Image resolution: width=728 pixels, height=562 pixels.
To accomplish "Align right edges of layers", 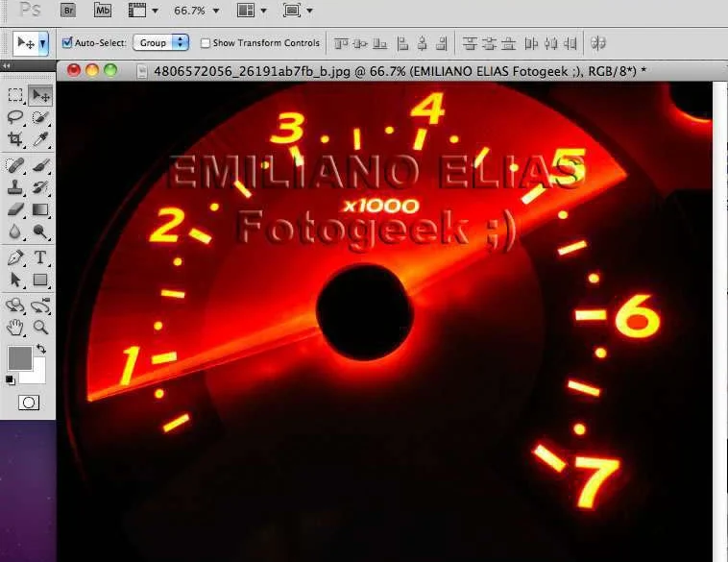I will coord(442,43).
